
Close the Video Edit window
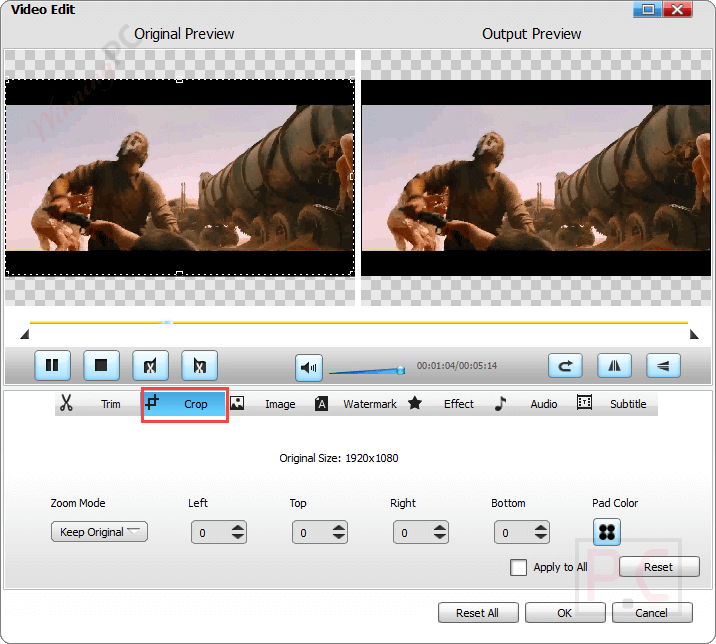click(677, 10)
